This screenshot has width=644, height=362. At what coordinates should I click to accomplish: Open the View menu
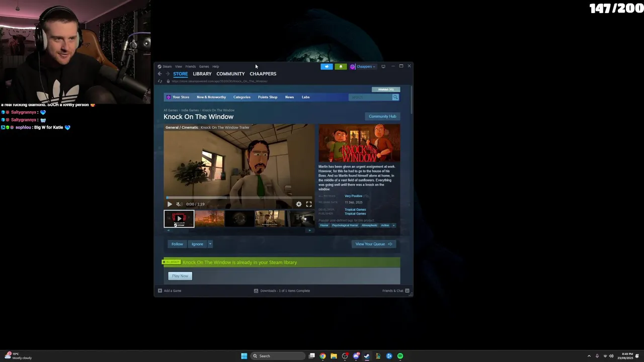(179, 66)
